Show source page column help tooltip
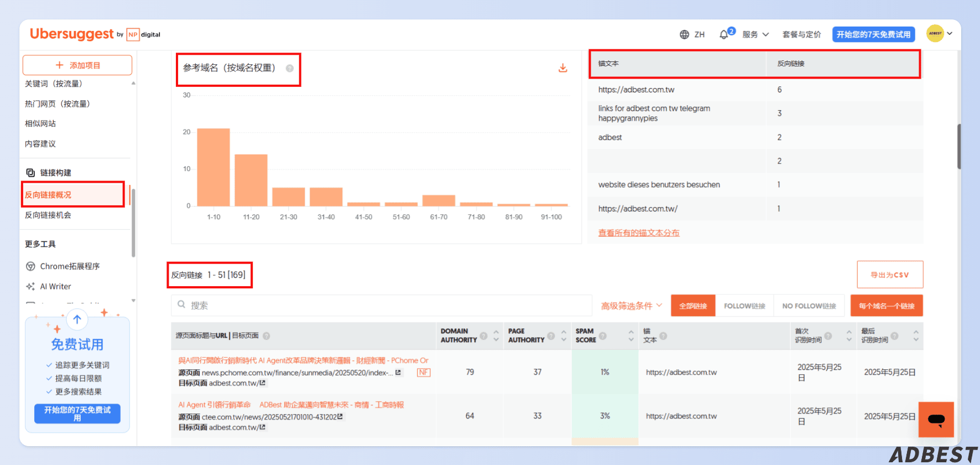This screenshot has width=980, height=465. (x=266, y=335)
